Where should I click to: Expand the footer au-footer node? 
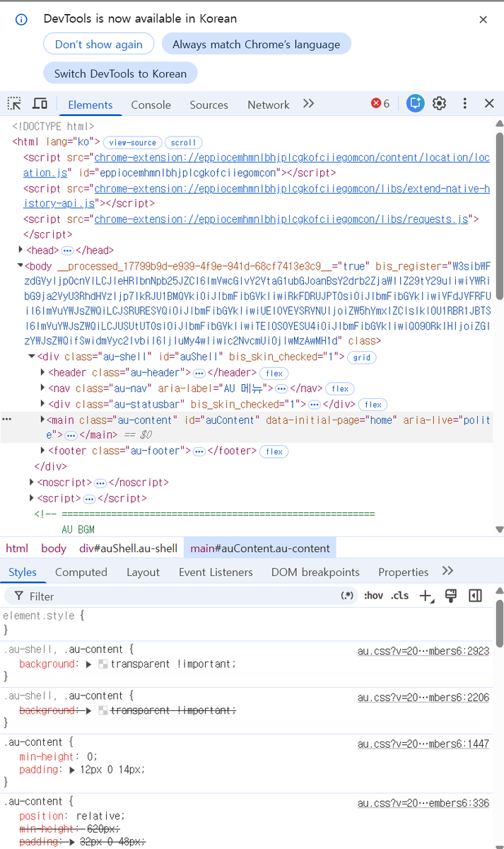tap(43, 451)
